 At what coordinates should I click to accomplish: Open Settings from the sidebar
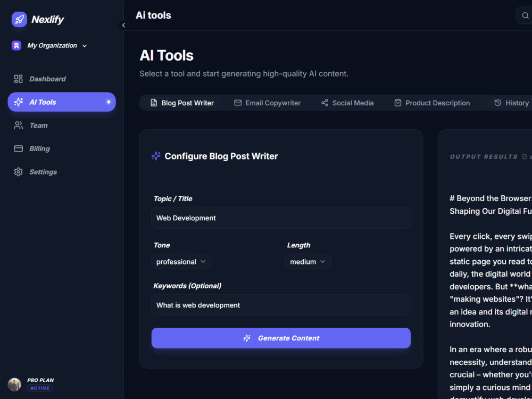(62, 172)
